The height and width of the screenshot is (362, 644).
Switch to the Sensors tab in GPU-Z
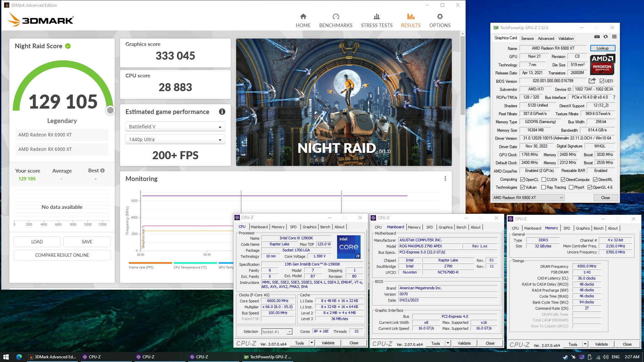tap(527, 39)
